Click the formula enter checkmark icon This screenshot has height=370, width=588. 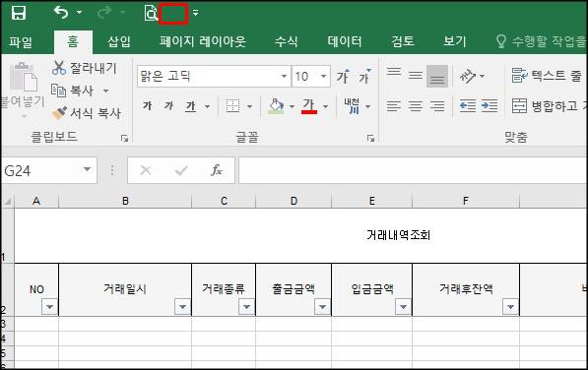[x=181, y=171]
